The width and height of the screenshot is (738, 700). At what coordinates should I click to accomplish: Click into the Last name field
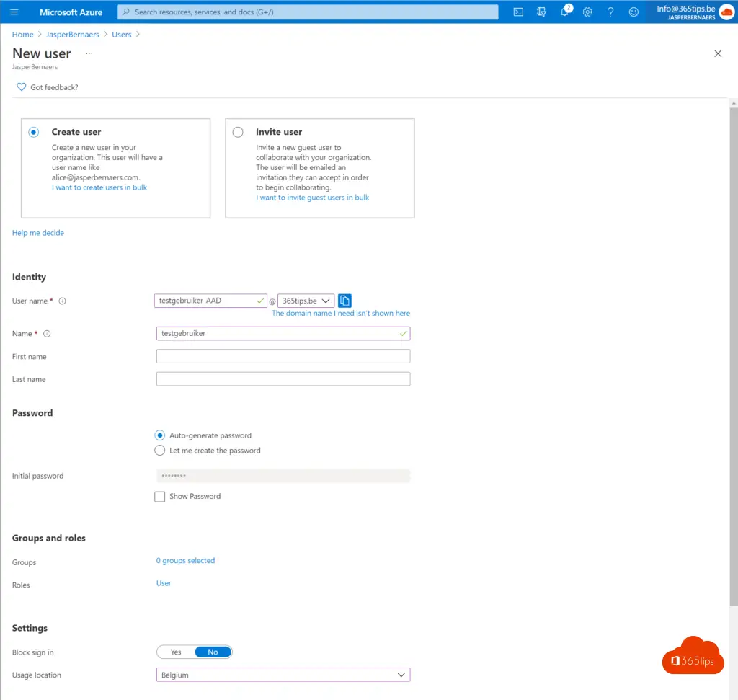point(283,379)
